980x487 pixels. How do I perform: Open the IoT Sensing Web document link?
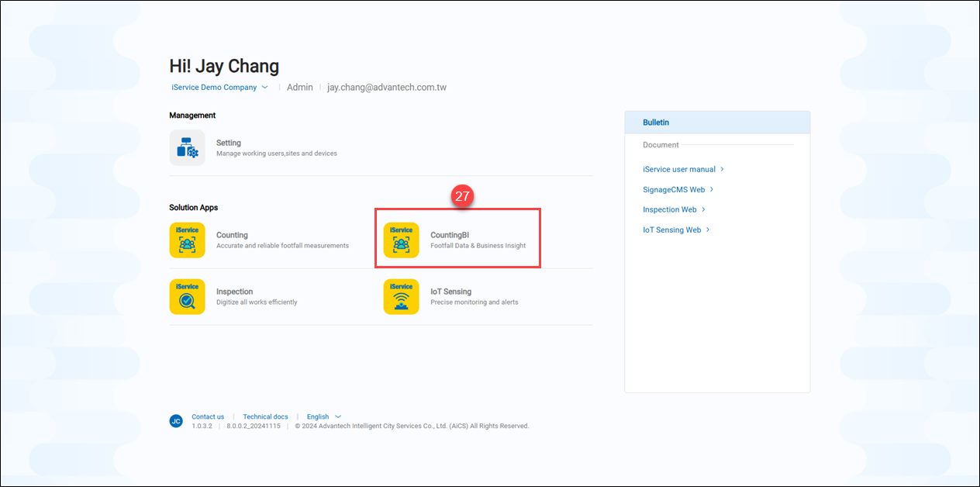pyautogui.click(x=671, y=230)
